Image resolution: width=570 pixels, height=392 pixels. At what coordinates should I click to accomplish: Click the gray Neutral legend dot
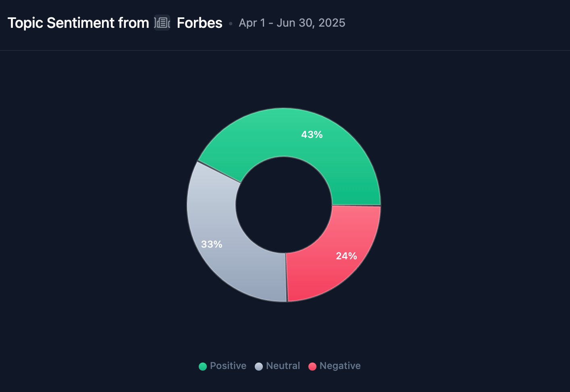tap(259, 366)
